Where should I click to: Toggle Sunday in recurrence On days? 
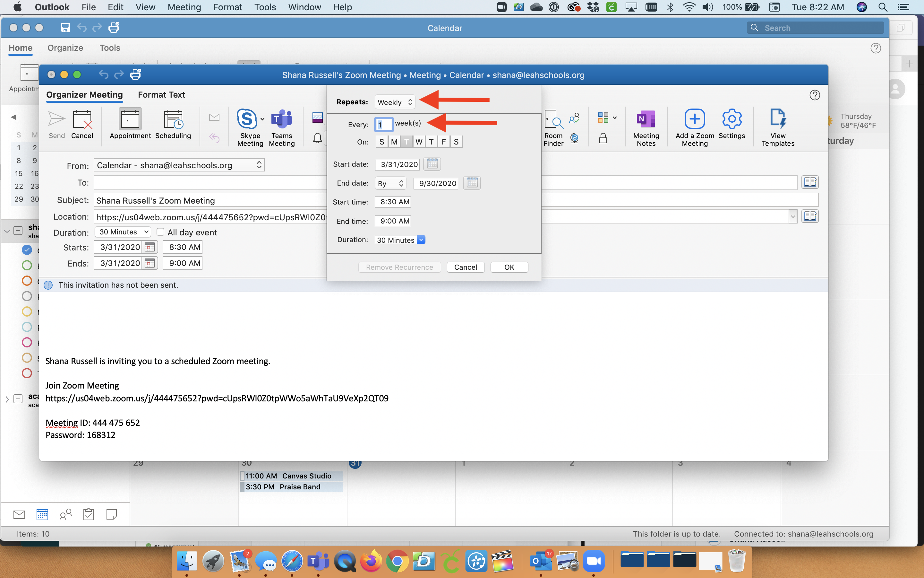pyautogui.click(x=381, y=142)
